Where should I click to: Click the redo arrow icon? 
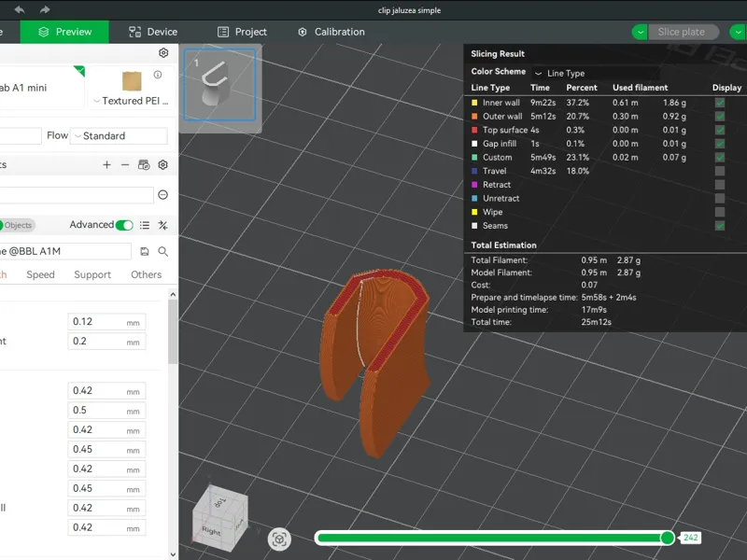pyautogui.click(x=45, y=9)
